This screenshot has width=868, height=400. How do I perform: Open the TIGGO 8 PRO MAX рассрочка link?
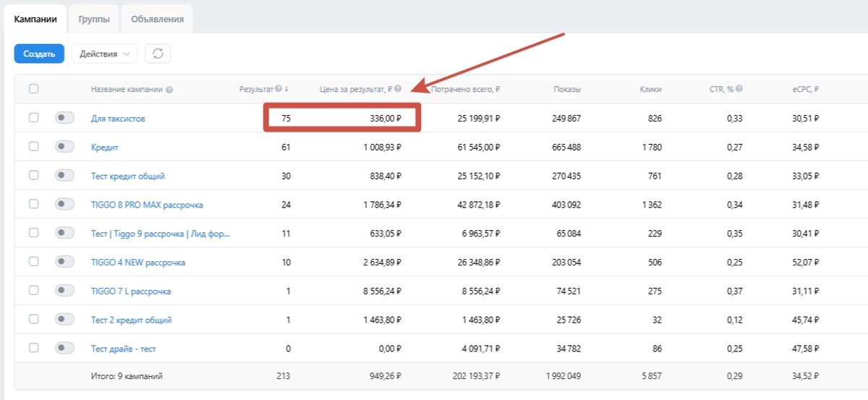(x=147, y=205)
